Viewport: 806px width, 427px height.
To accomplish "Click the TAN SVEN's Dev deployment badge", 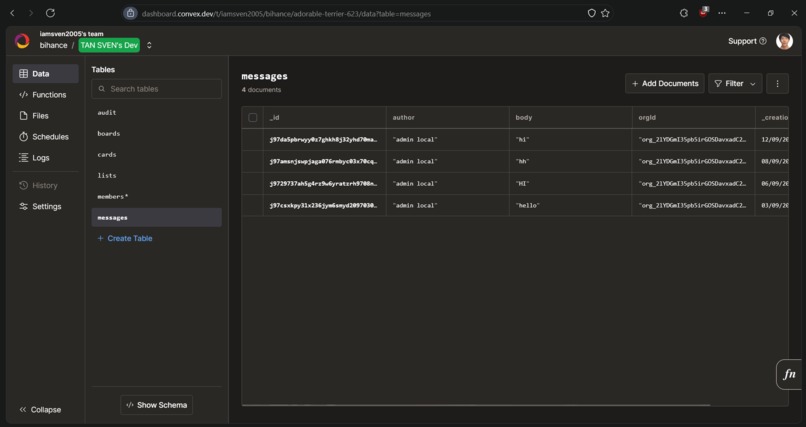I will pyautogui.click(x=109, y=45).
